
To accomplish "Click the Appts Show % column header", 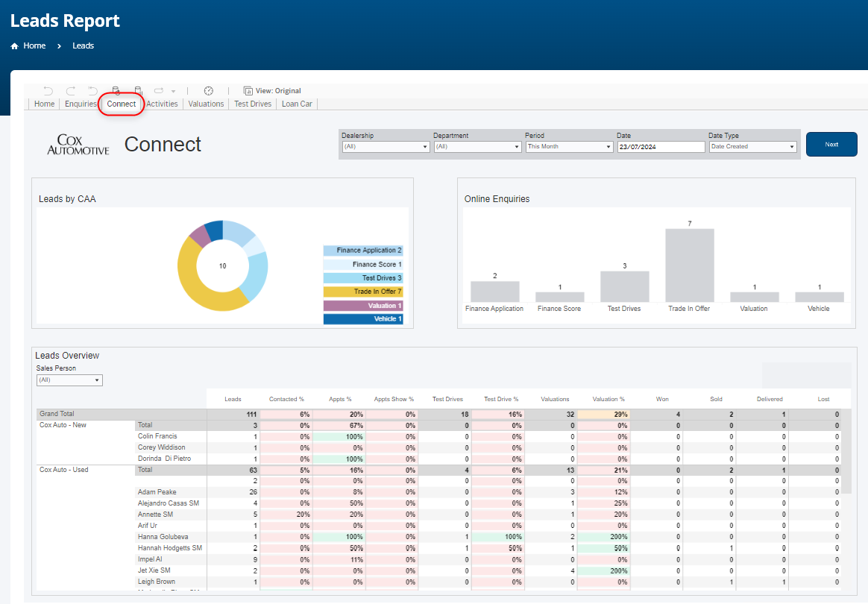I will [x=394, y=399].
